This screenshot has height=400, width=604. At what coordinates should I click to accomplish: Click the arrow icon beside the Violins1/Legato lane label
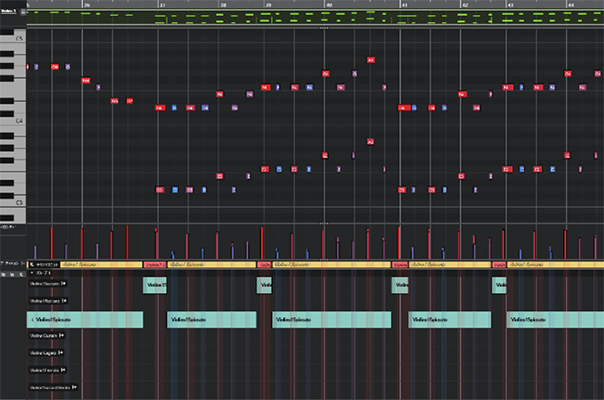tap(61, 352)
